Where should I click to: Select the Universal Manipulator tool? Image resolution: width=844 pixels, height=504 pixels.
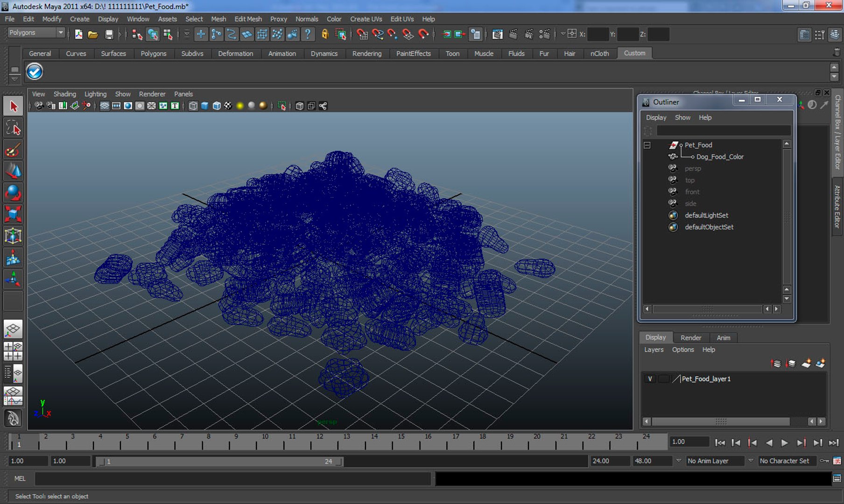tap(13, 236)
